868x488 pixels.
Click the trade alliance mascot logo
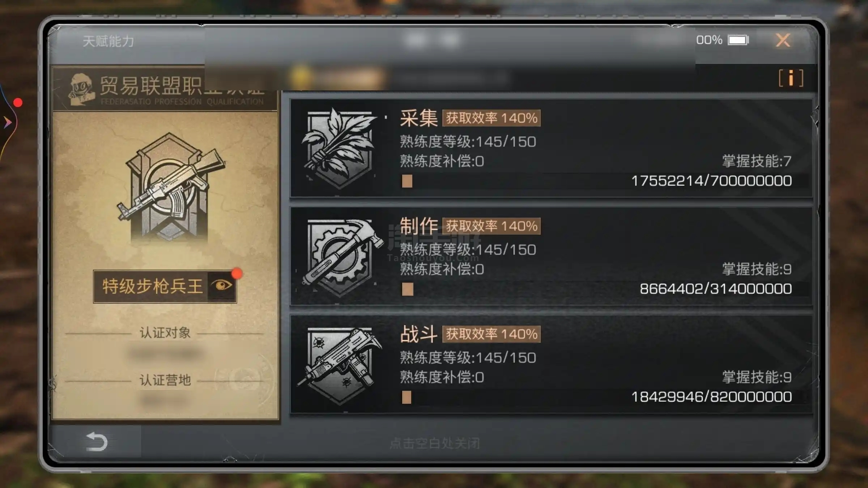point(81,89)
